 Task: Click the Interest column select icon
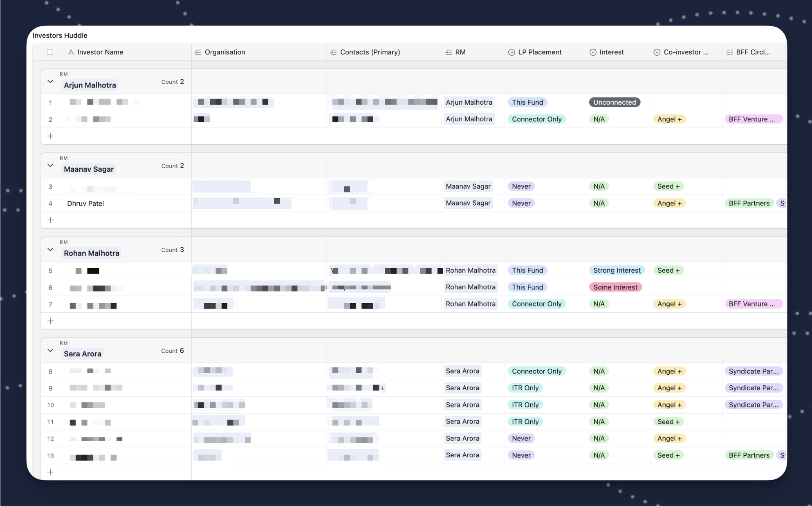pyautogui.click(x=593, y=52)
